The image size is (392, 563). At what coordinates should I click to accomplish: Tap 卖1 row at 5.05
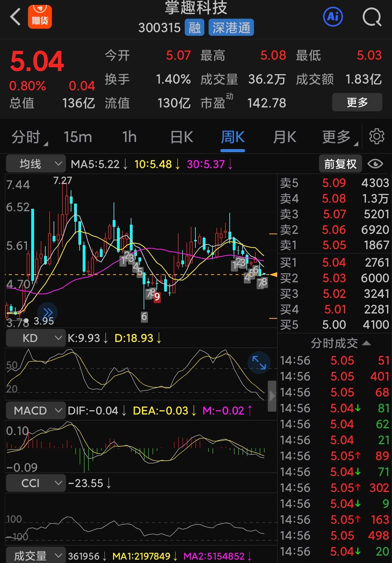point(334,245)
